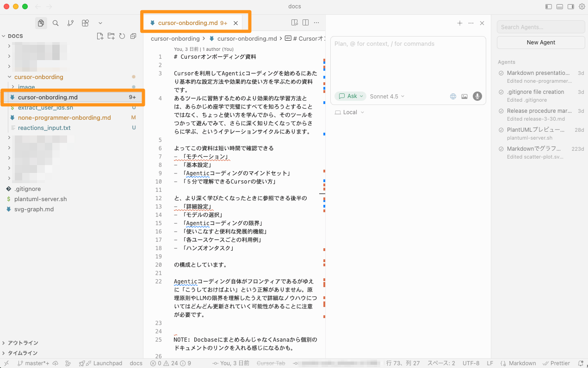Click 行 73、列 27 cursor position
This screenshot has width=588, height=368.
coord(403,363)
